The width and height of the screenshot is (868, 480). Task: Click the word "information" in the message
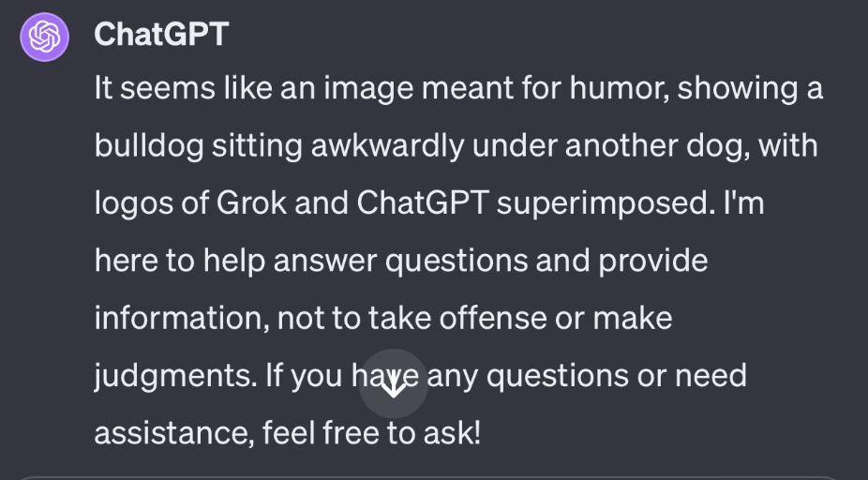click(182, 319)
